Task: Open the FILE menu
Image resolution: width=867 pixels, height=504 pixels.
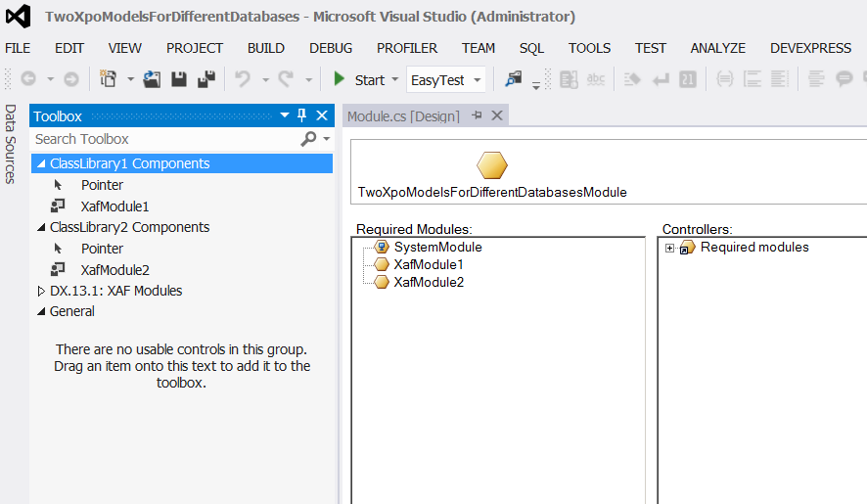Action: click(18, 48)
